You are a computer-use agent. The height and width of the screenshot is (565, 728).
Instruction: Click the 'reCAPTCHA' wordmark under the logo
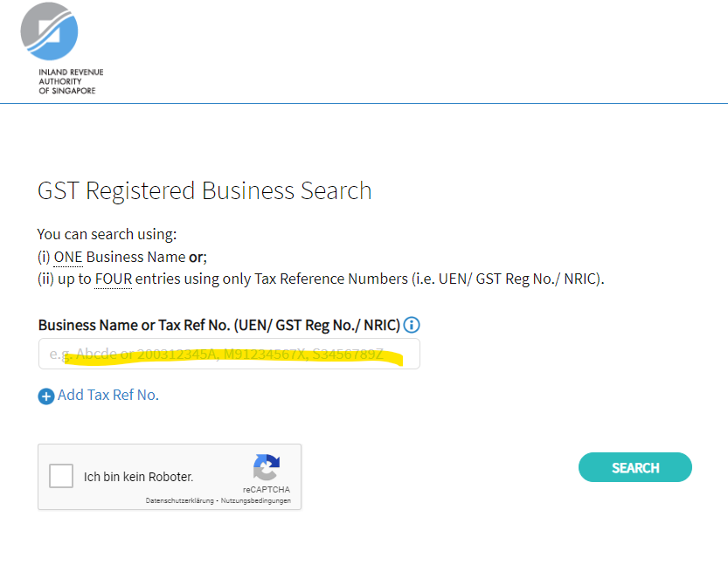pos(267,490)
